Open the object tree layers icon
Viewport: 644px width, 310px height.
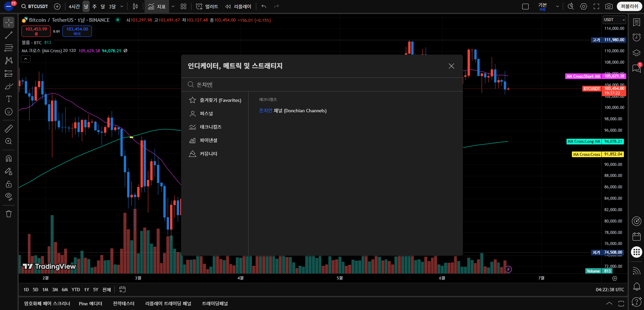click(x=636, y=53)
